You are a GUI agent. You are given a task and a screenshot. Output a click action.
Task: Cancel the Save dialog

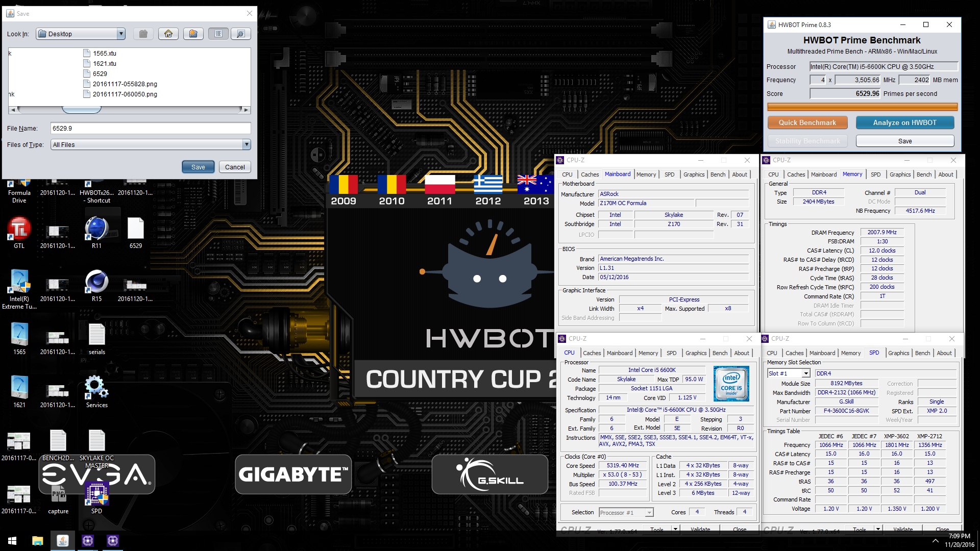[235, 167]
